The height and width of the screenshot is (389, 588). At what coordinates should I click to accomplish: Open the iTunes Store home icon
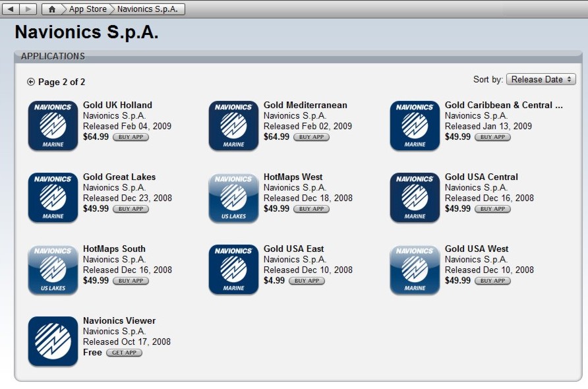coord(52,9)
